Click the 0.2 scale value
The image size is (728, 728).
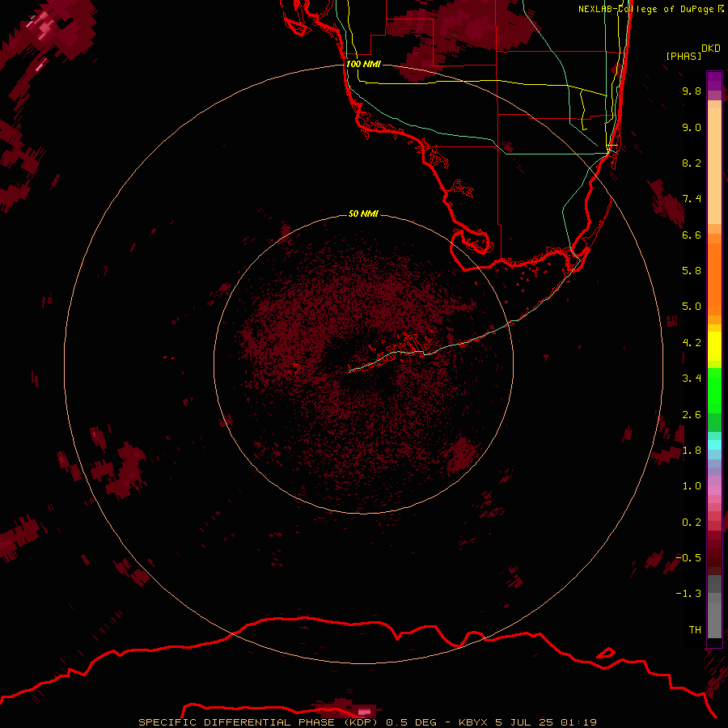coord(692,523)
